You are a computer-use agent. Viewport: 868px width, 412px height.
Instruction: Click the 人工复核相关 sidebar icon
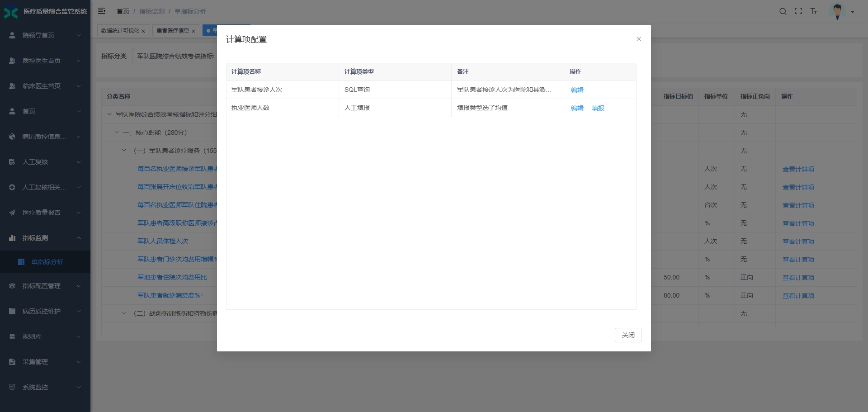coord(12,187)
